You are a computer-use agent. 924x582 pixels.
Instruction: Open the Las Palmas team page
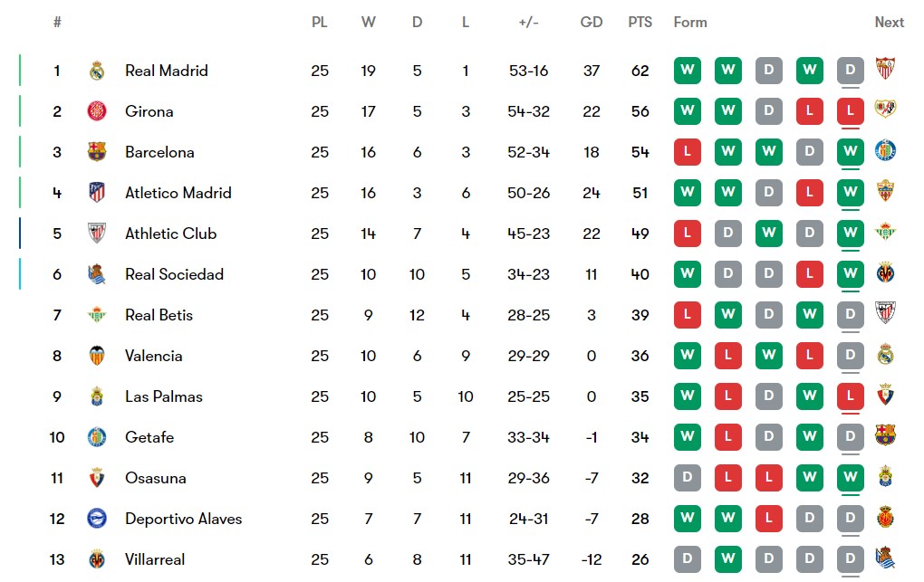point(164,396)
